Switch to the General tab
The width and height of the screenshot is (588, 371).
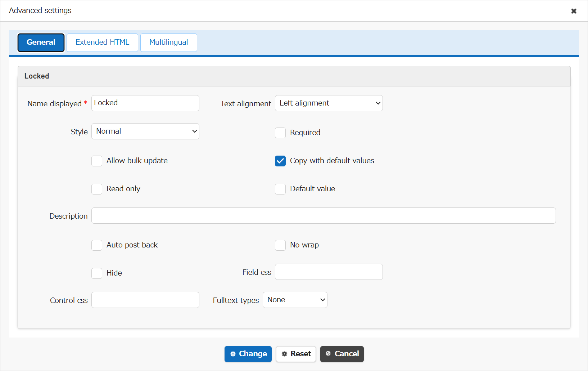pyautogui.click(x=41, y=43)
